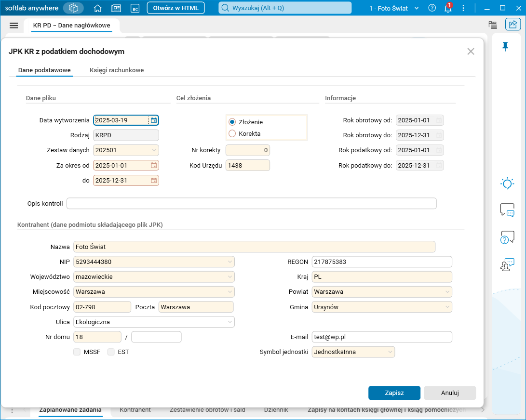Close the JPK KR dialog with X
This screenshot has height=420, width=526.
pos(471,51)
